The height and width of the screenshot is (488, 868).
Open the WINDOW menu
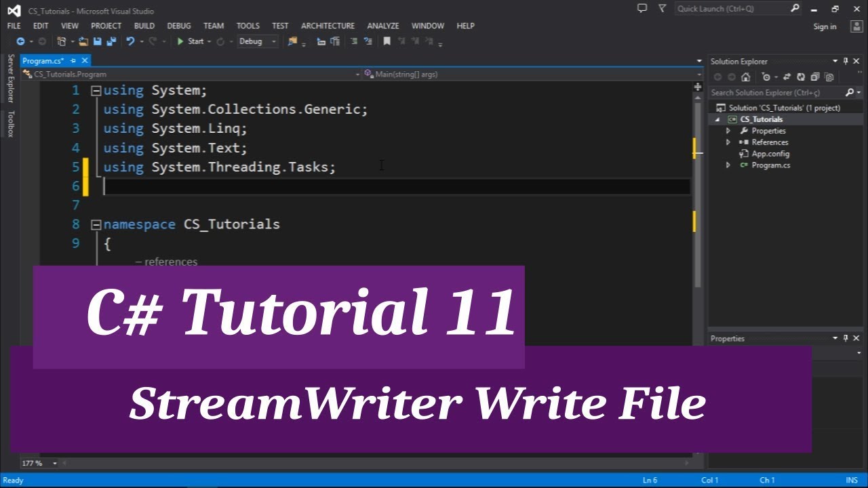(x=428, y=26)
